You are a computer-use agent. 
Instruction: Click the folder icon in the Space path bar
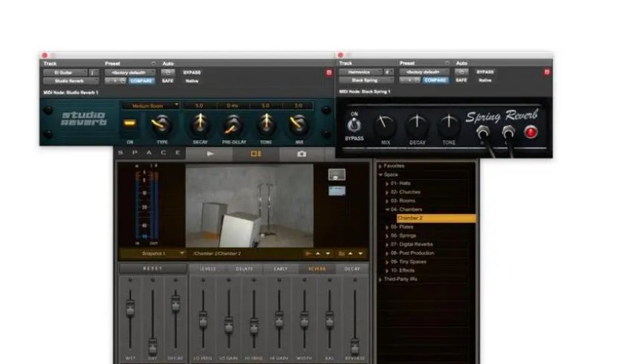click(x=341, y=253)
